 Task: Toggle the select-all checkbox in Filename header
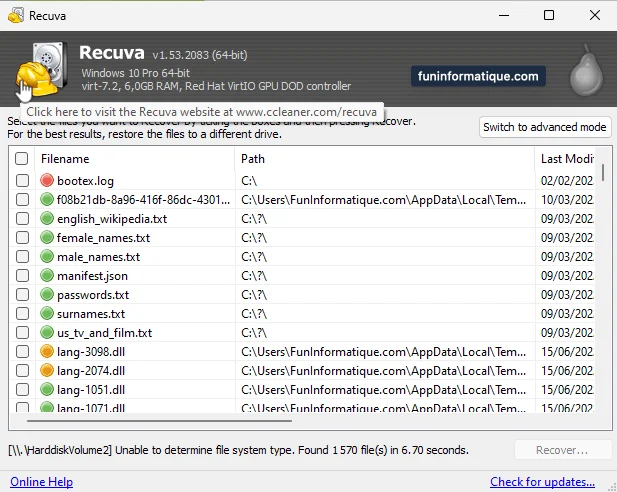coord(22,159)
